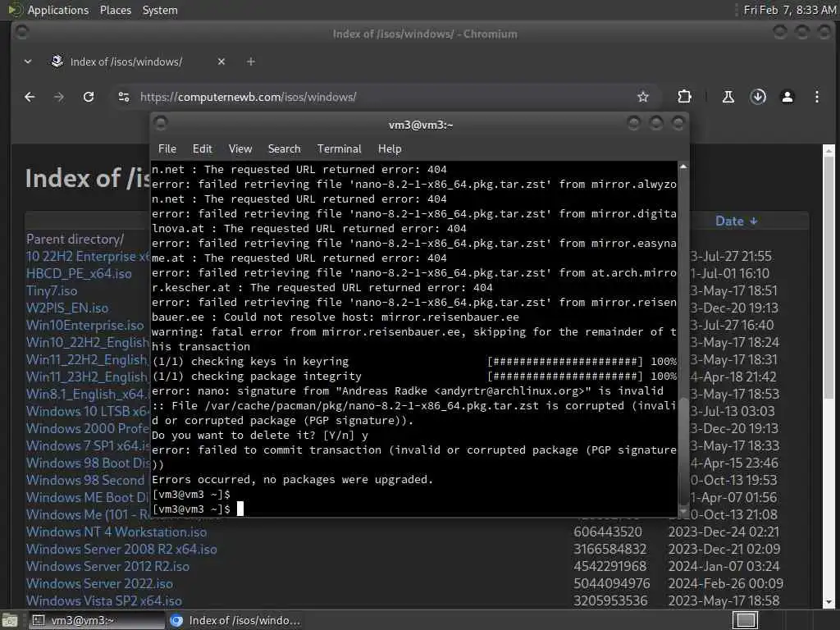Open the Chromium three-dot menu

816,97
